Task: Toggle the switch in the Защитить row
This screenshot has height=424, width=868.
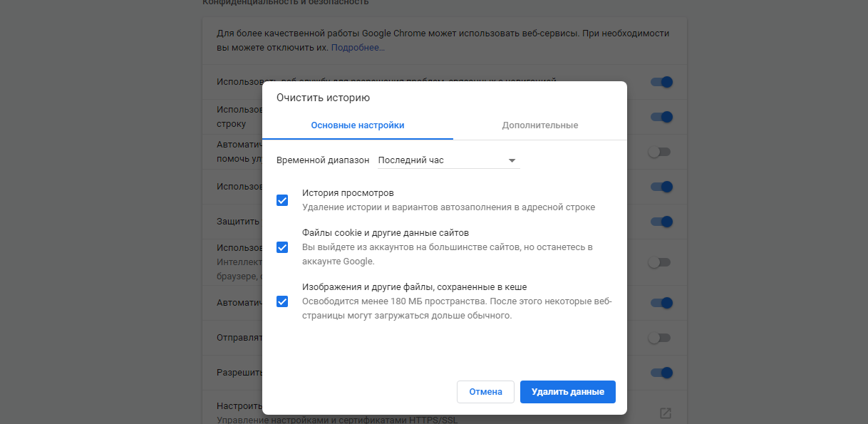Action: click(x=661, y=222)
